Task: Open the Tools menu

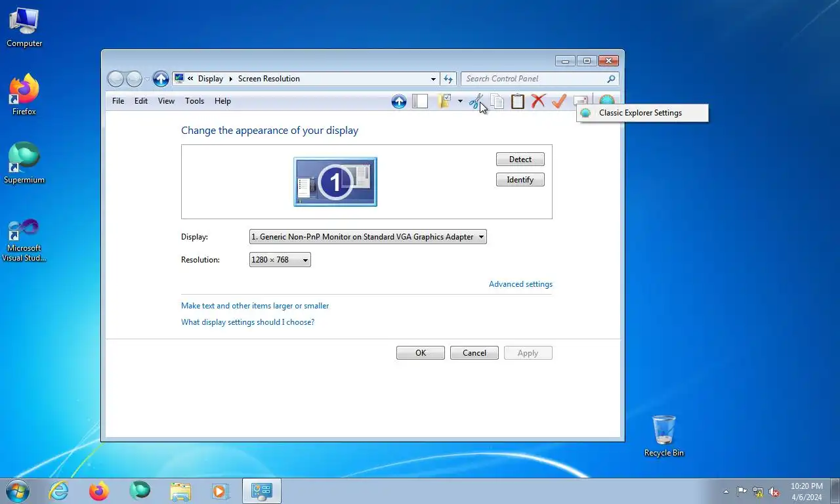Action: tap(194, 101)
